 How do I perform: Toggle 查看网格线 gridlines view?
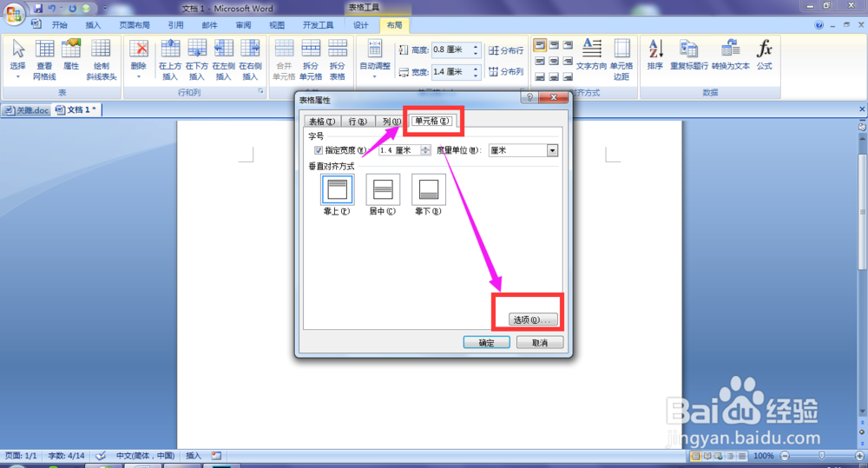tap(44, 60)
